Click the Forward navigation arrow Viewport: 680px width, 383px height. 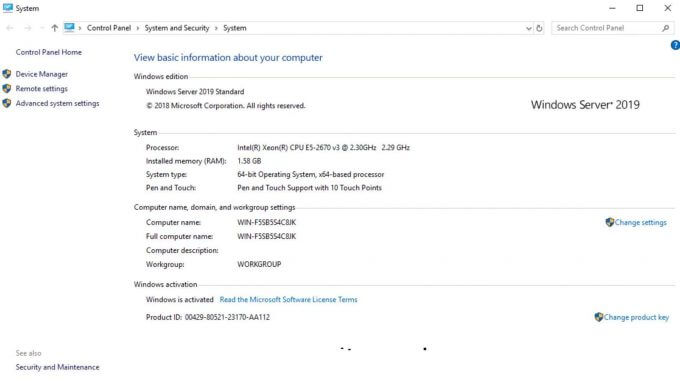(28, 28)
